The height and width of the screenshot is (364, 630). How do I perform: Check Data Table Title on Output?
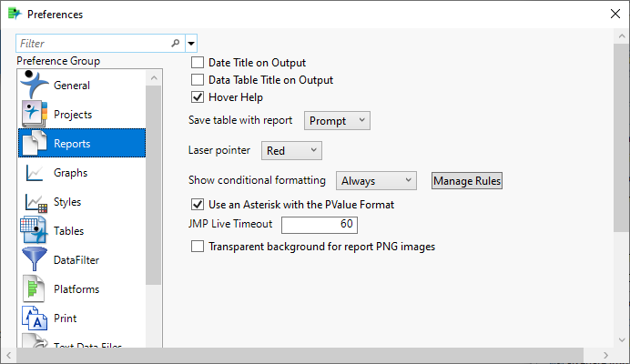point(198,80)
